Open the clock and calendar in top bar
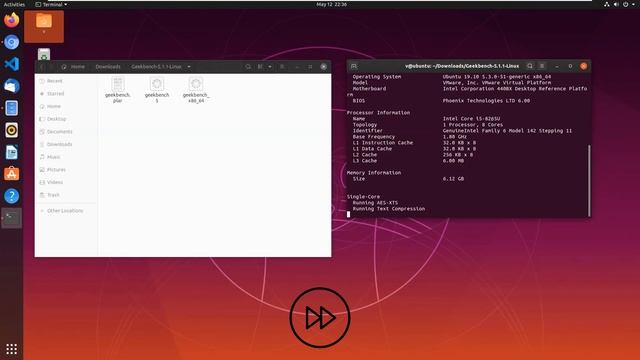Viewport: 640px width, 360px height. point(331,4)
